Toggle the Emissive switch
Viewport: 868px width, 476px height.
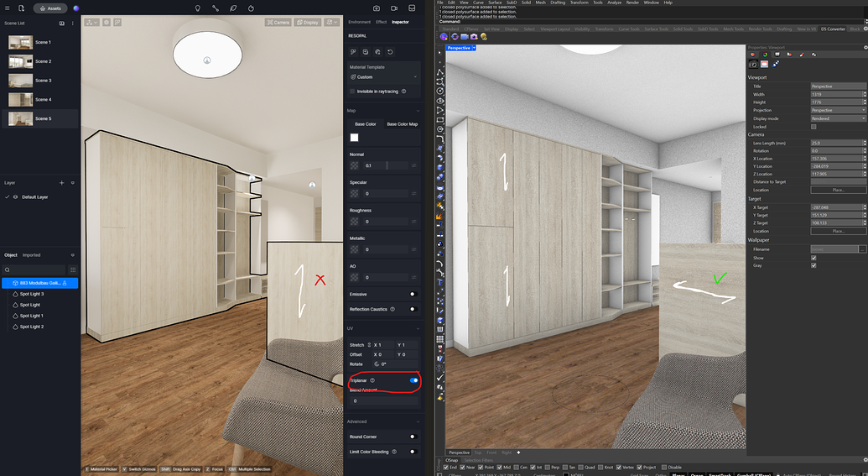(413, 294)
